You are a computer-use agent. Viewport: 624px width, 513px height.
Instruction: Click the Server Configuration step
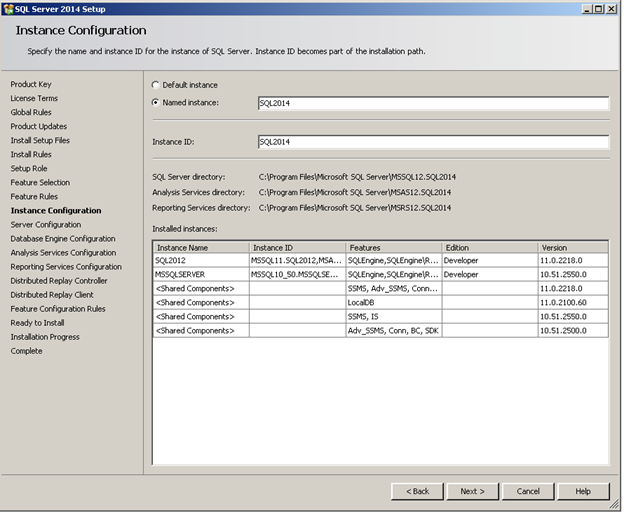(46, 224)
